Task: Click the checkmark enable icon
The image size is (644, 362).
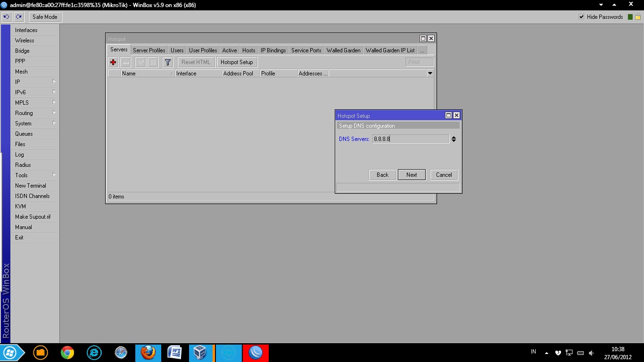Action: point(140,62)
